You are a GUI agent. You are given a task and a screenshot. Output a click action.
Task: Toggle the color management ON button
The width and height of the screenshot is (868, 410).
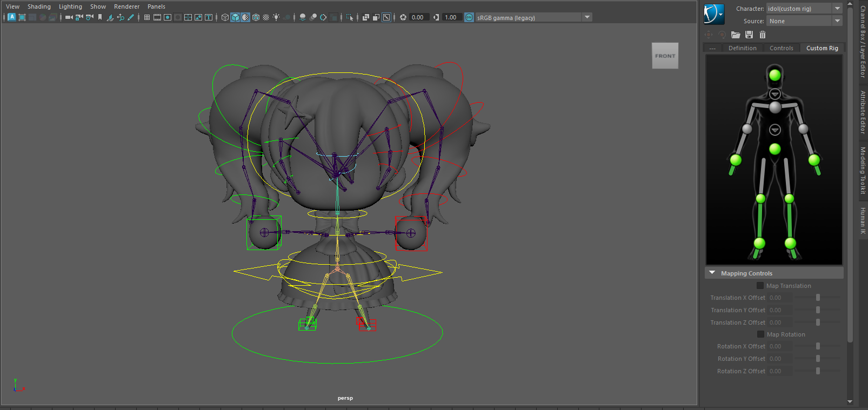(x=469, y=17)
